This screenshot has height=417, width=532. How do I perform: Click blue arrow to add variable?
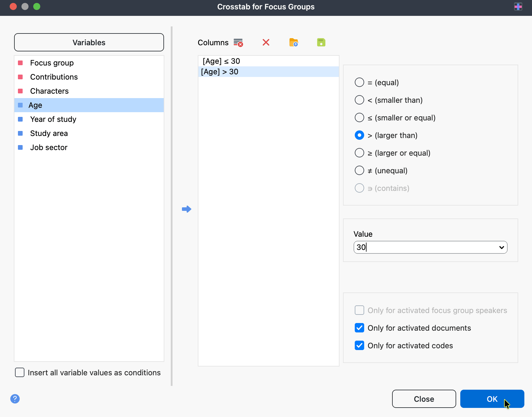[187, 209]
